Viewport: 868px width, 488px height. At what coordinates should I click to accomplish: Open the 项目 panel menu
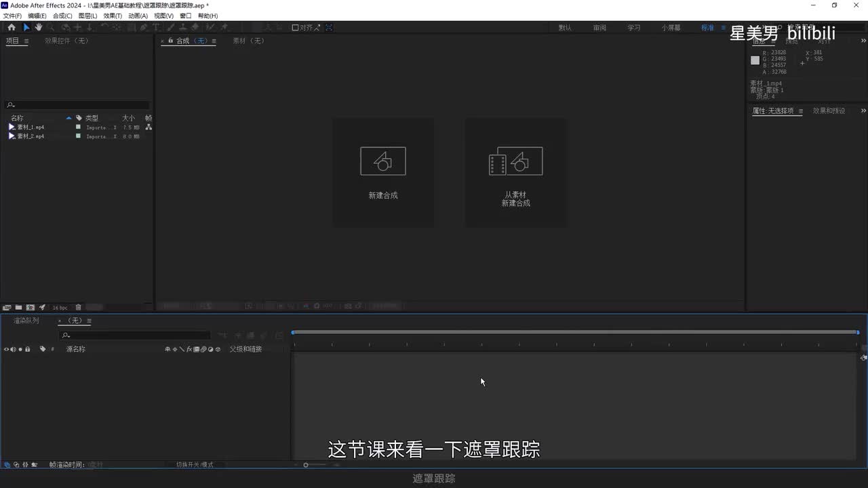tap(26, 41)
